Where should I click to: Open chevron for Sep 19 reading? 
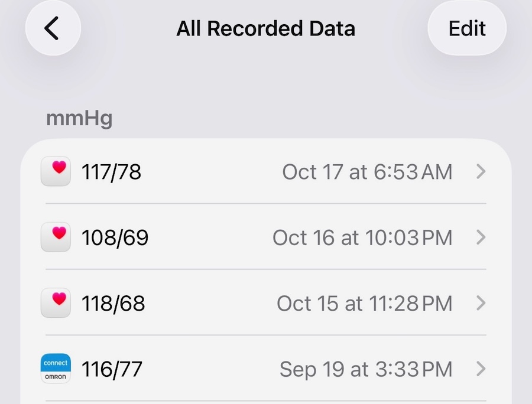481,369
